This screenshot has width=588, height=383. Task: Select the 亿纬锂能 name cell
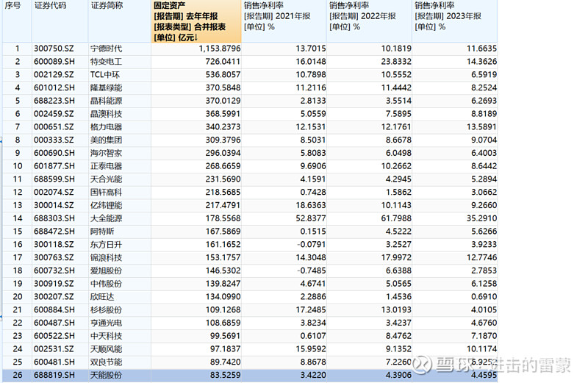(106, 205)
